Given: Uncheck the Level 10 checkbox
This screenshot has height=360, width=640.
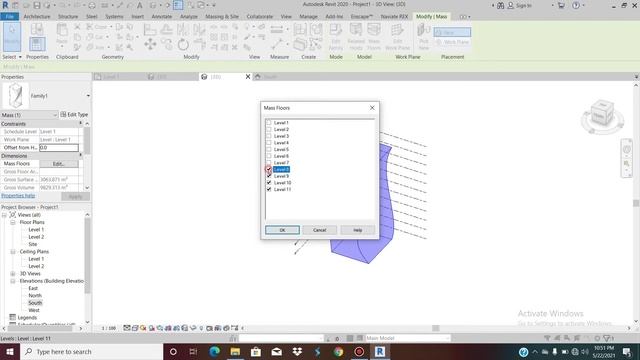Looking at the screenshot, I should [x=269, y=182].
